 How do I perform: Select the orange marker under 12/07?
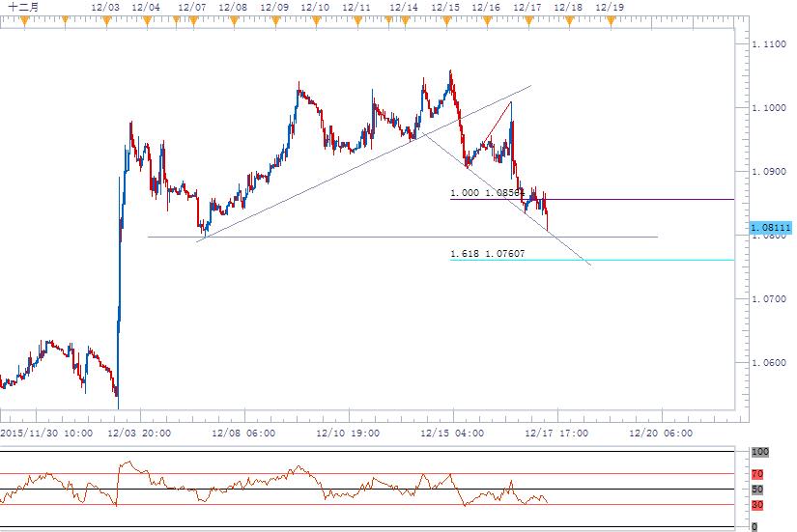click(x=193, y=21)
